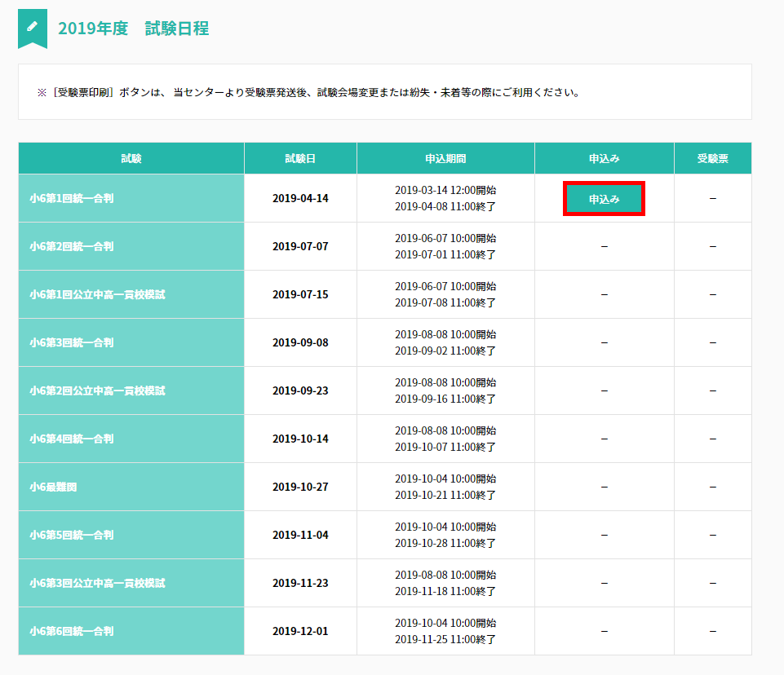Click the 受験票 dash cell for 小6第1回統一合判
The height and width of the screenshot is (675, 784).
pos(712,198)
